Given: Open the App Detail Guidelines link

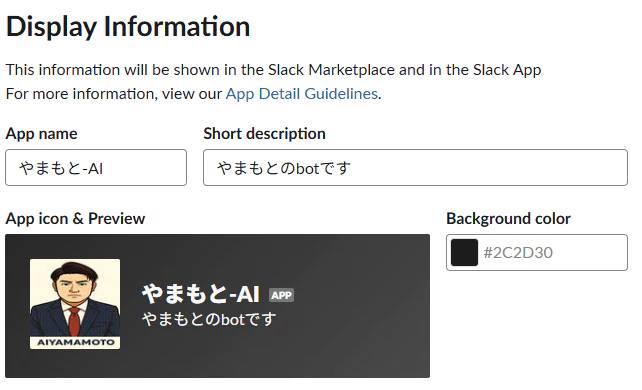Looking at the screenshot, I should [301, 94].
